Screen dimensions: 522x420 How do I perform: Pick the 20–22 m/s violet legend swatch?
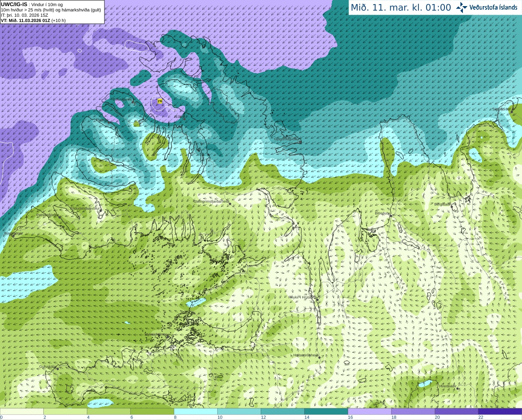pyautogui.click(x=457, y=411)
